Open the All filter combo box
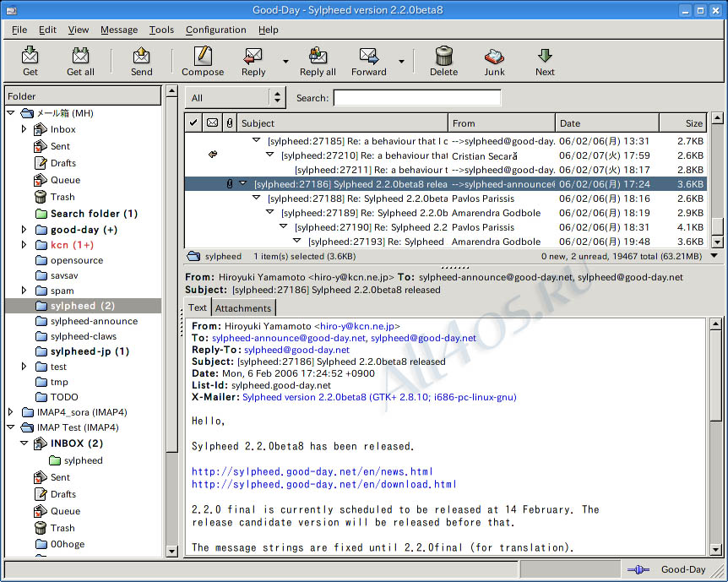This screenshot has height=582, width=728. [x=236, y=97]
